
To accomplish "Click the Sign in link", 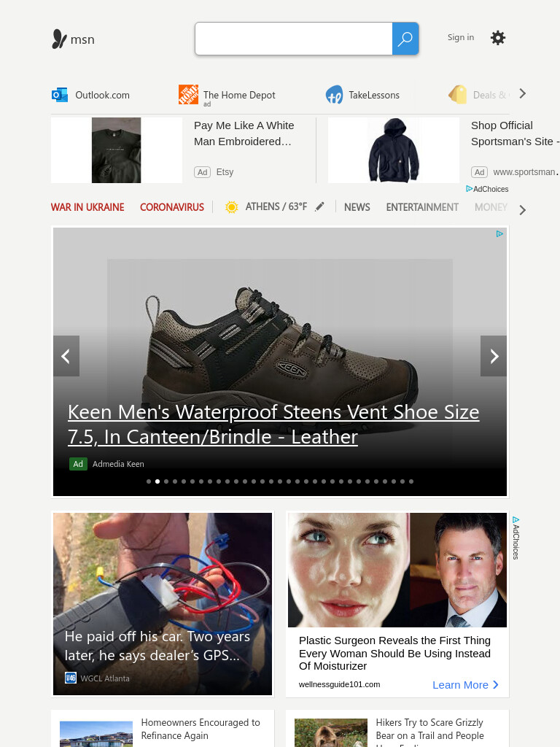I will click(x=461, y=37).
